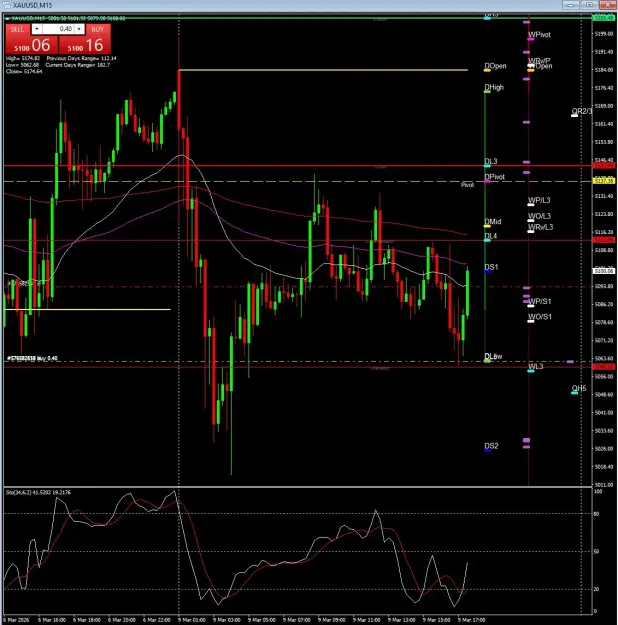Viewport: 618px width, 625px height.
Task: Click the Sto(34,6,2) indicator label
Action: coord(38,493)
